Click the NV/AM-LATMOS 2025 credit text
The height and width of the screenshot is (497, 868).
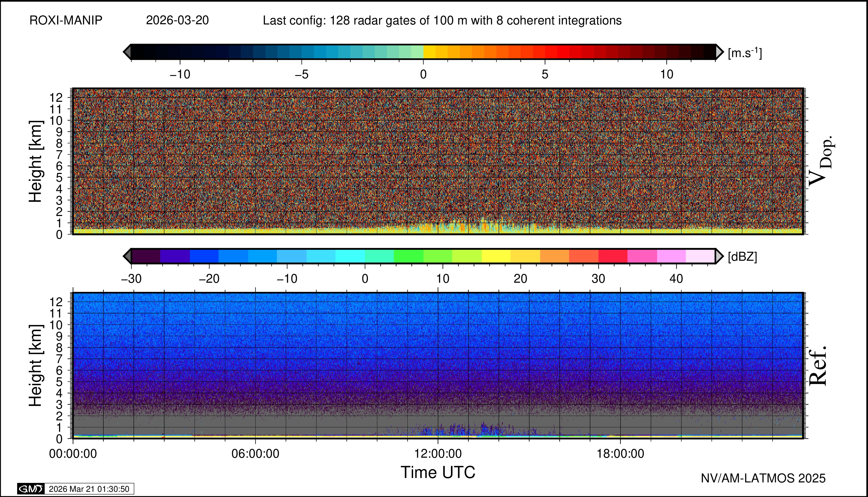(x=763, y=478)
